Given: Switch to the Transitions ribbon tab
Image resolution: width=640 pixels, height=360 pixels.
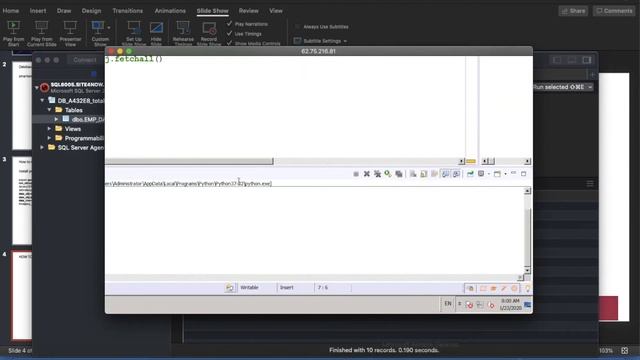Looking at the screenshot, I should pyautogui.click(x=127, y=11).
